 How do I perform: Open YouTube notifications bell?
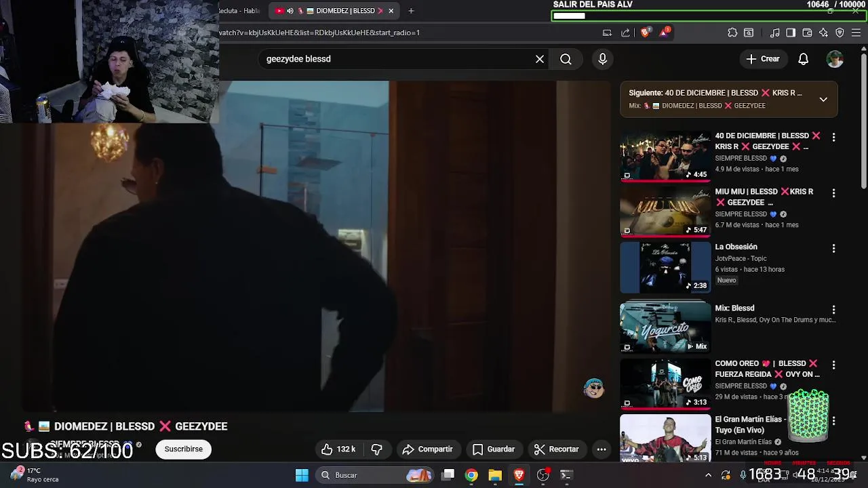pos(803,59)
